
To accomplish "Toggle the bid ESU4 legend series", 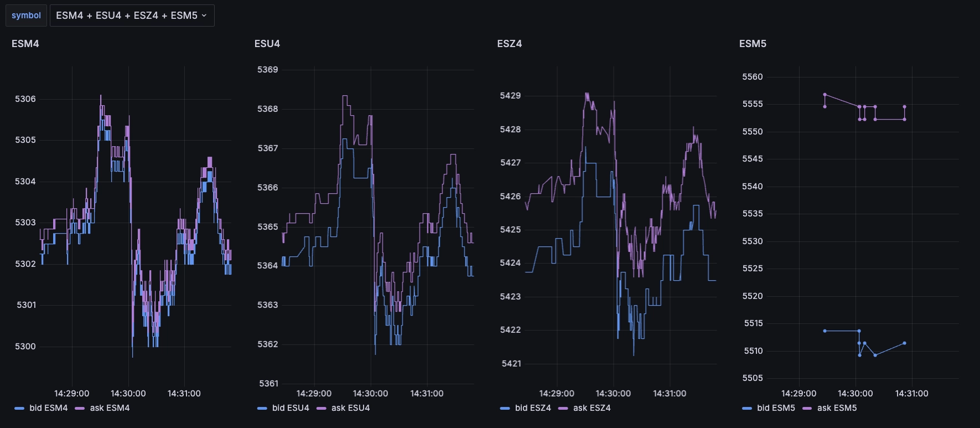I will click(291, 408).
